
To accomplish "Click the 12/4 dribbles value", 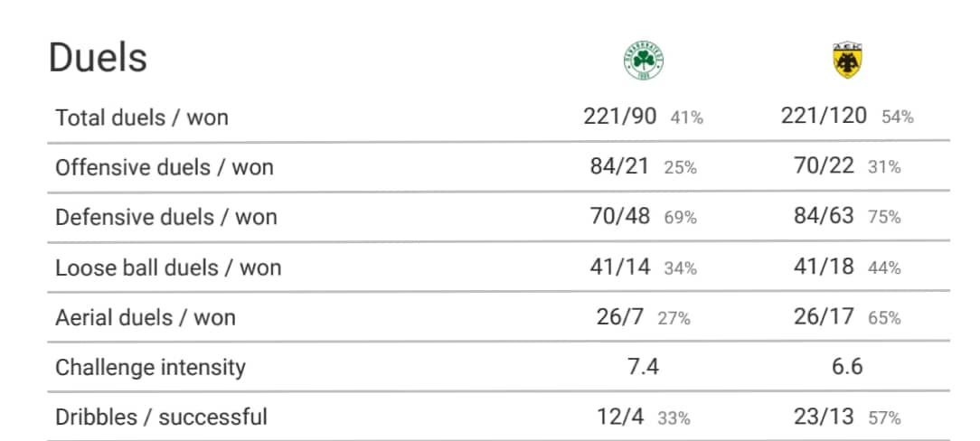I will pos(620,417).
